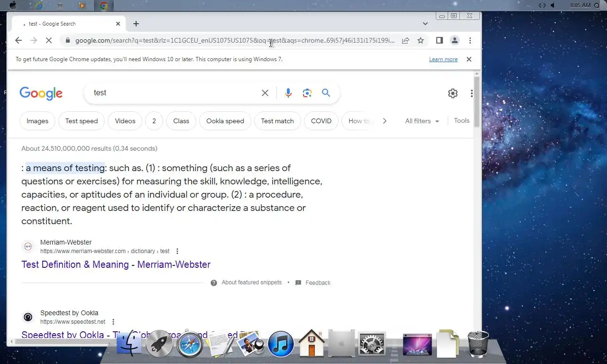Open Safari compass in the dock

[x=190, y=344]
